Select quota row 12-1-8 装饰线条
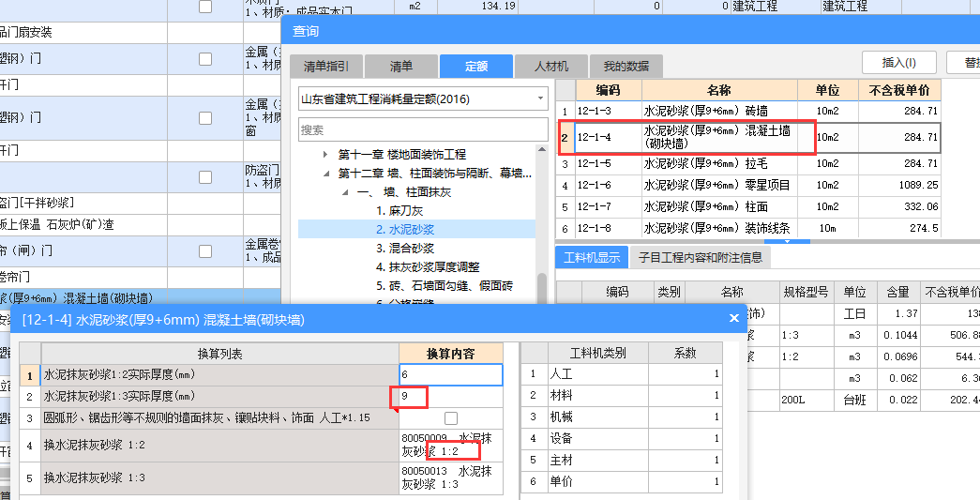Screen dimensions: 980x500 tap(748, 228)
